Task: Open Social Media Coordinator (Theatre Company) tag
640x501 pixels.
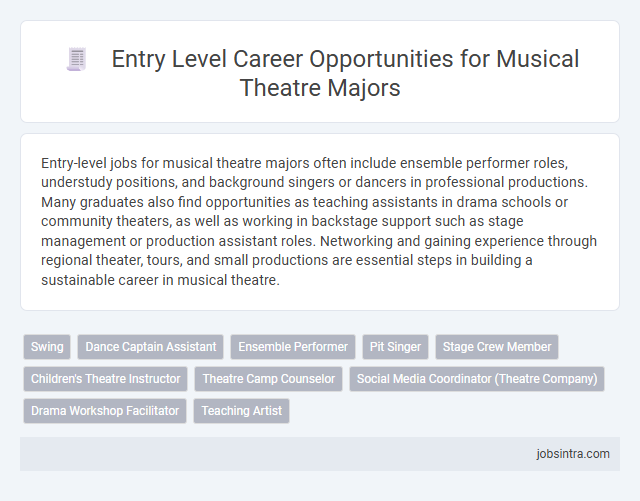Action: pos(477,379)
